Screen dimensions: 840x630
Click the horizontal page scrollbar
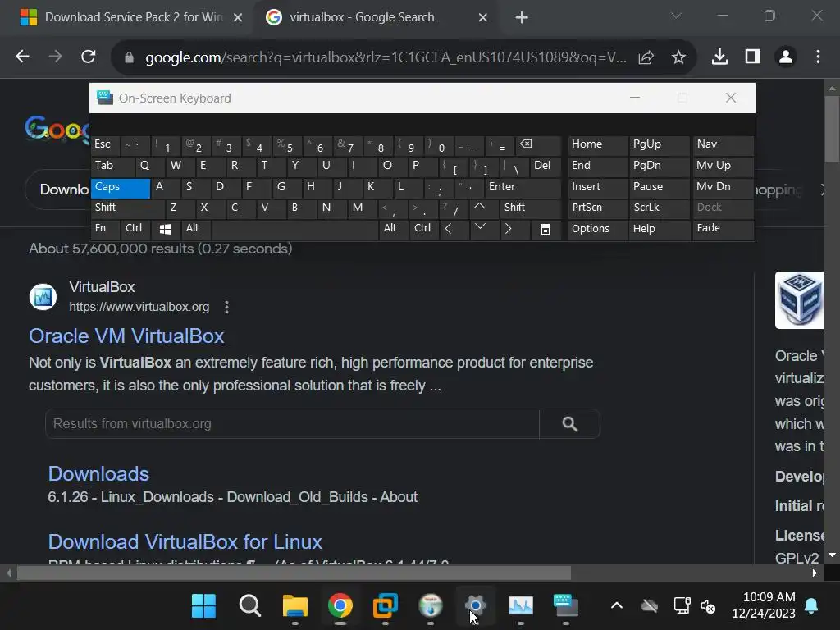coord(294,573)
